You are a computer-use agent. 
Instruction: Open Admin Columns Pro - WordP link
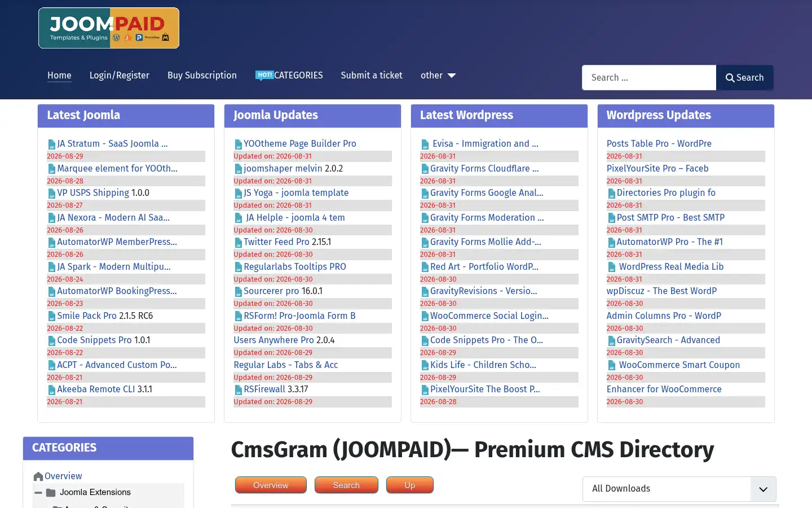coord(664,316)
